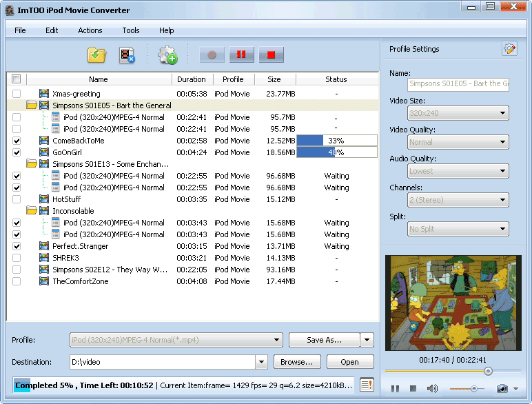532x404 pixels.
Task: Stop the preview player
Action: pos(413,388)
